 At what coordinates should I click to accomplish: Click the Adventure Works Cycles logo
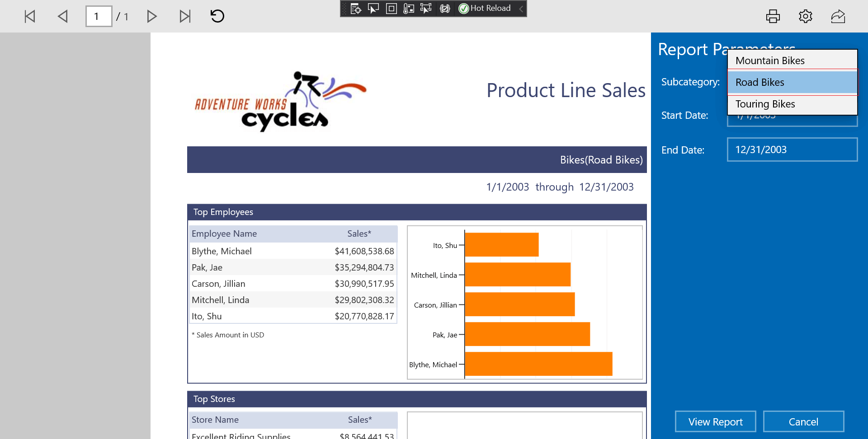click(x=280, y=102)
